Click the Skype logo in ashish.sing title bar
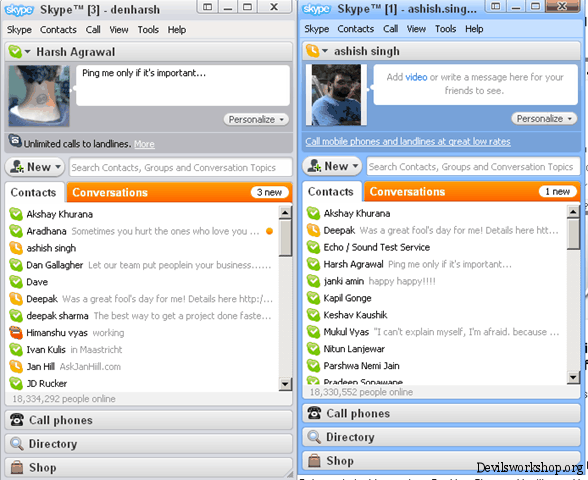Viewport: 588px width, 480px height. pos(316,9)
